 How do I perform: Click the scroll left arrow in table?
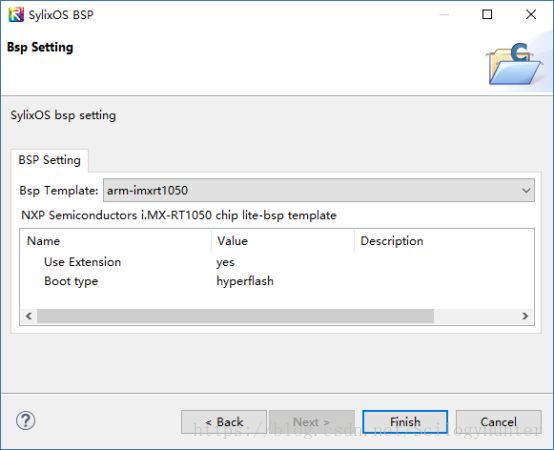click(x=29, y=316)
